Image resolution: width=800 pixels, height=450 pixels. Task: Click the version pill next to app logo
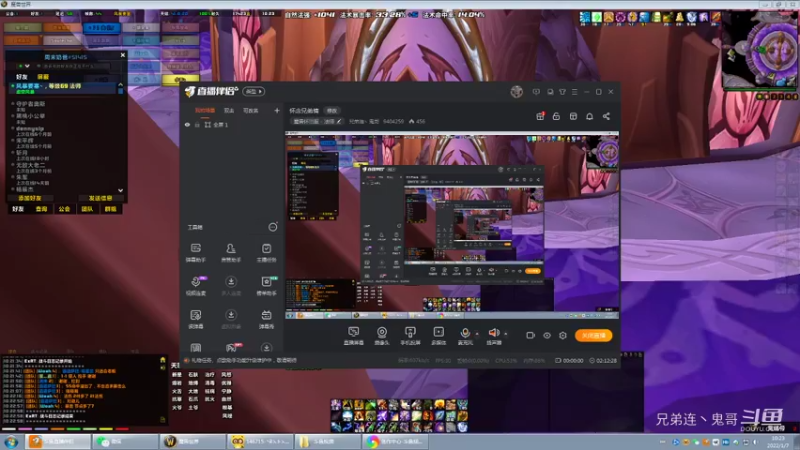click(253, 91)
